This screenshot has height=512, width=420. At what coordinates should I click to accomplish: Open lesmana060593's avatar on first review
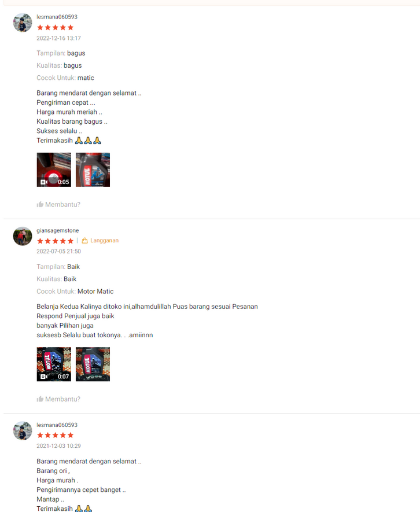[x=23, y=23]
